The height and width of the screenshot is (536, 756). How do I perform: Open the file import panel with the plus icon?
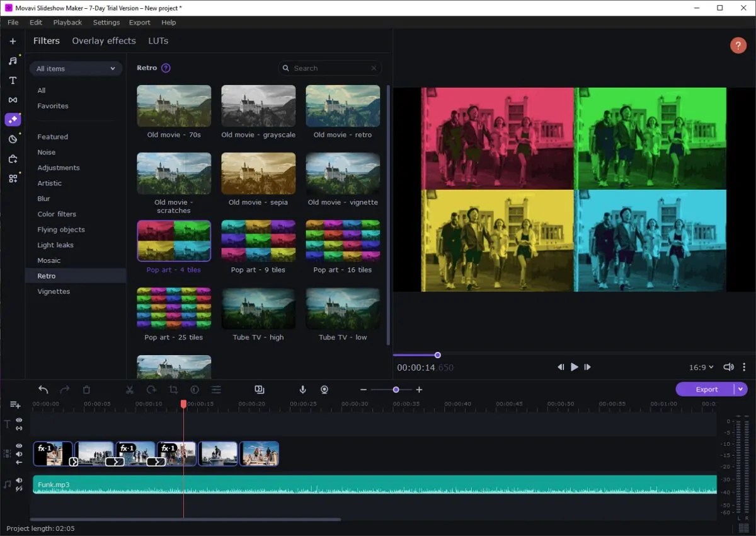click(13, 40)
